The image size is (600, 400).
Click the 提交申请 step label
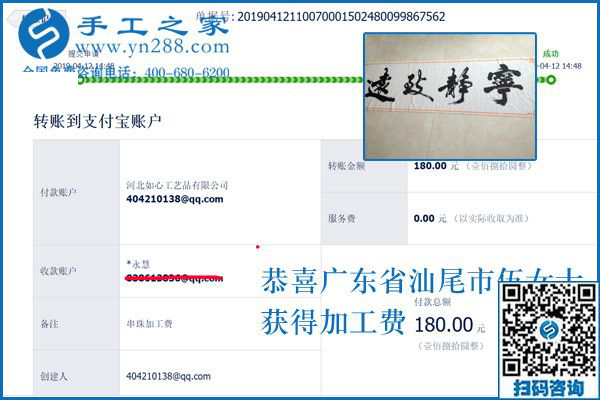[x=83, y=54]
